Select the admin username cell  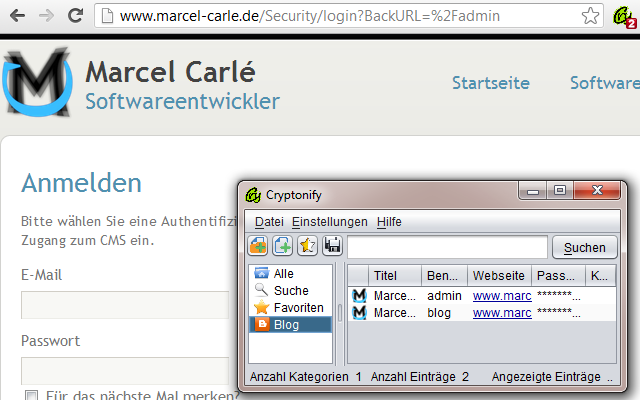click(x=444, y=296)
